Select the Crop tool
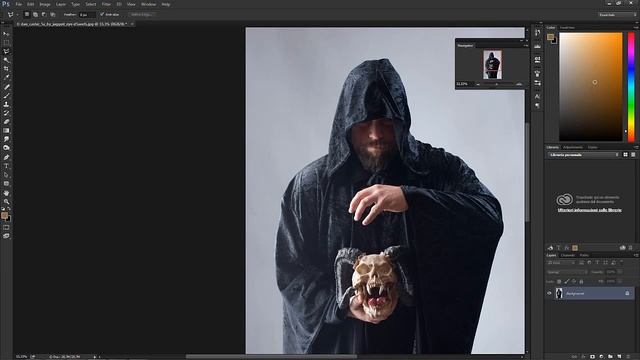Image resolution: width=640 pixels, height=360 pixels. [x=6, y=69]
